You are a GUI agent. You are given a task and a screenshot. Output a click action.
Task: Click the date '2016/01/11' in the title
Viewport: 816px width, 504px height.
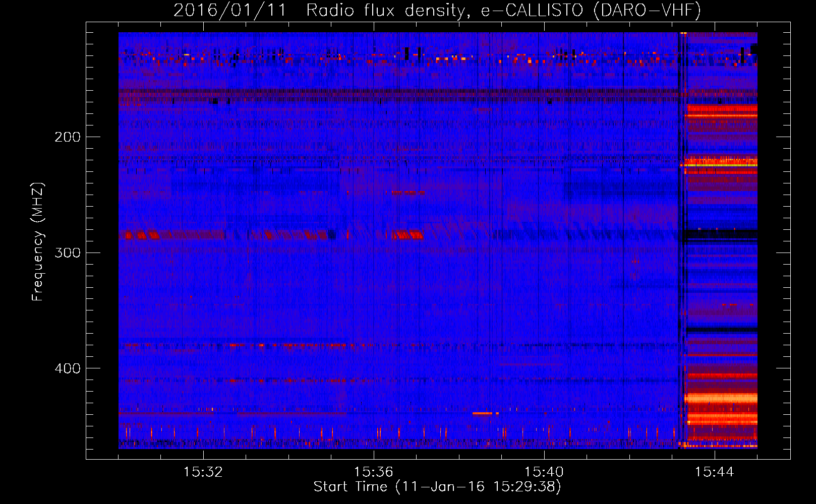tap(230, 10)
